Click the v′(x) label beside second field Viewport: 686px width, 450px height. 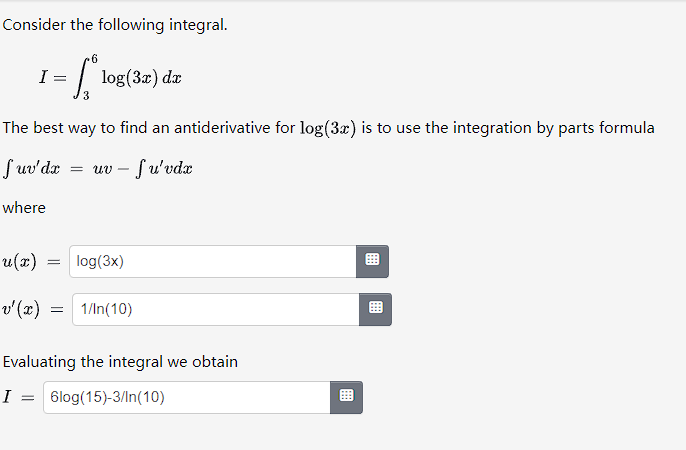coord(21,309)
